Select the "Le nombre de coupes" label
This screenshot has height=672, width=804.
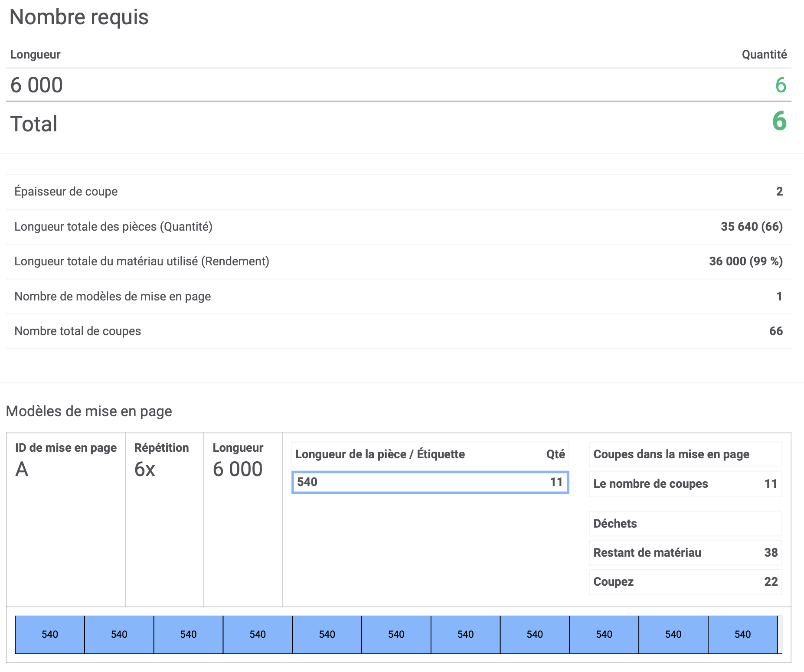pyautogui.click(x=650, y=484)
